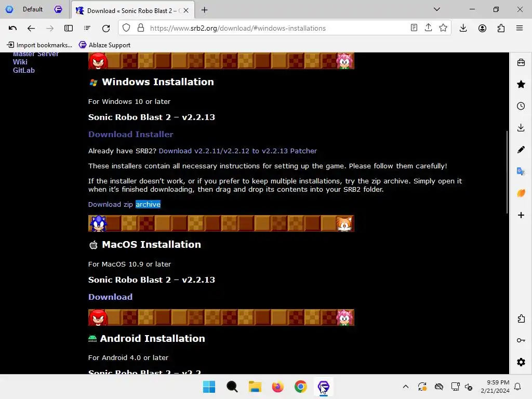Open the Wiki link in left menu
The width and height of the screenshot is (532, 399).
(20, 62)
